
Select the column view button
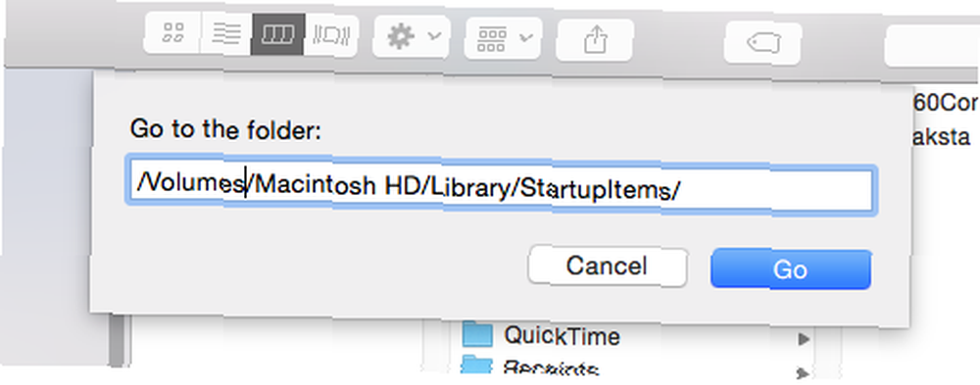(x=278, y=34)
